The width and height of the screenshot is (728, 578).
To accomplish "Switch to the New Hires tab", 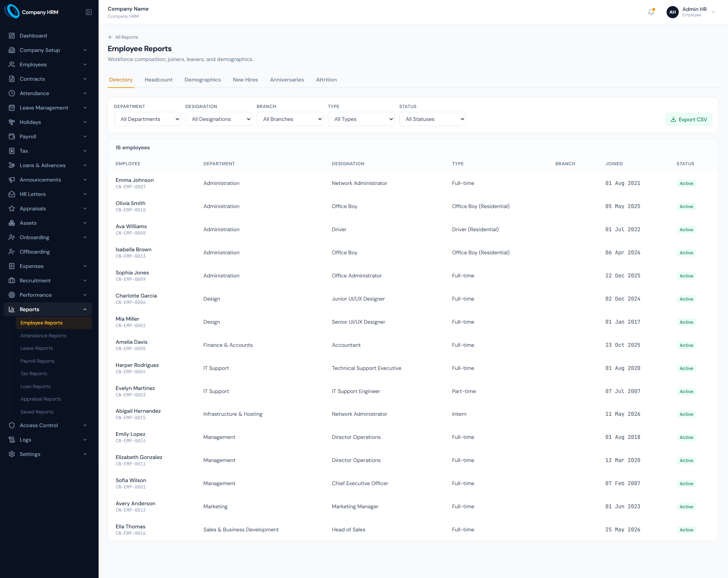I will [245, 80].
